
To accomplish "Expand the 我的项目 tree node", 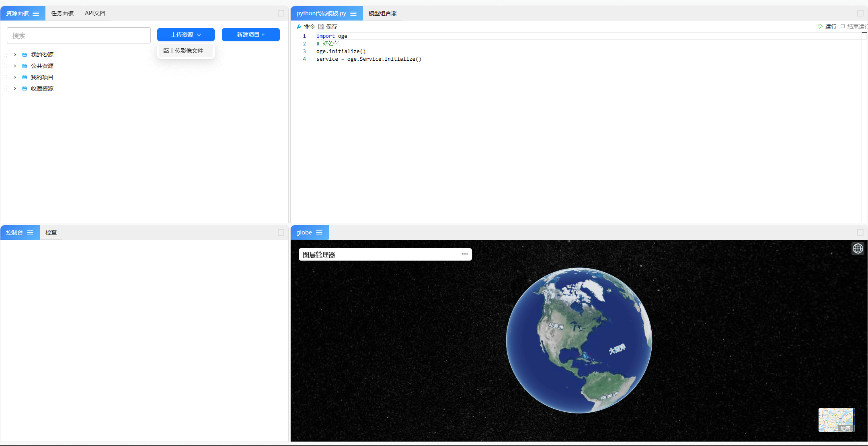I will pos(15,77).
